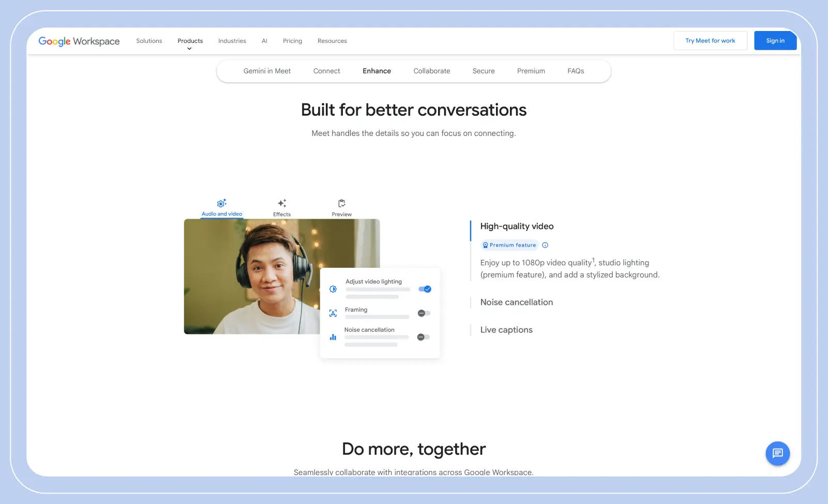The image size is (828, 504).
Task: Click the Preview clipboard icon
Action: pyautogui.click(x=341, y=203)
